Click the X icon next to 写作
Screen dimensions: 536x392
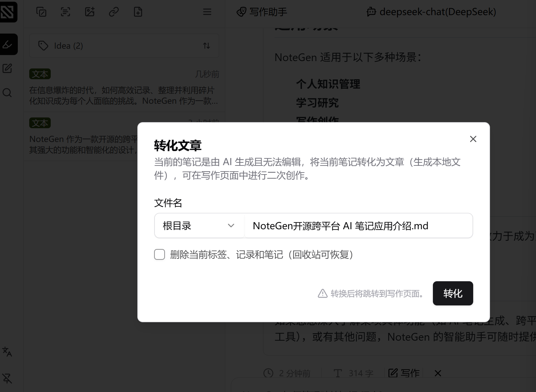point(438,373)
